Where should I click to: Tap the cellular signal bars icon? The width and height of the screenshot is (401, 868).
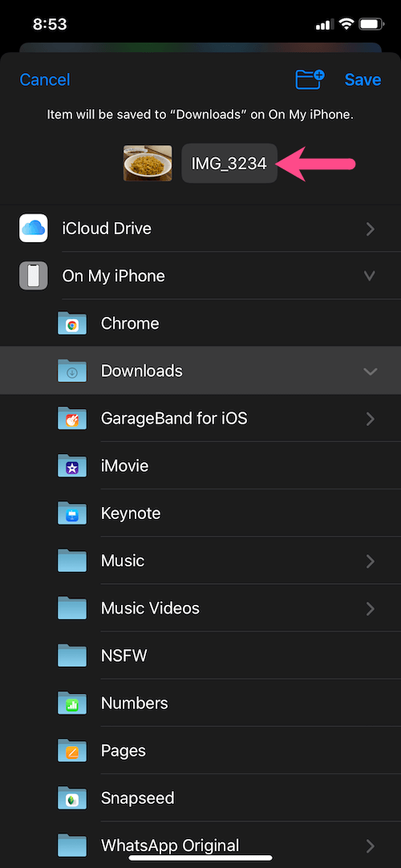[x=323, y=25]
